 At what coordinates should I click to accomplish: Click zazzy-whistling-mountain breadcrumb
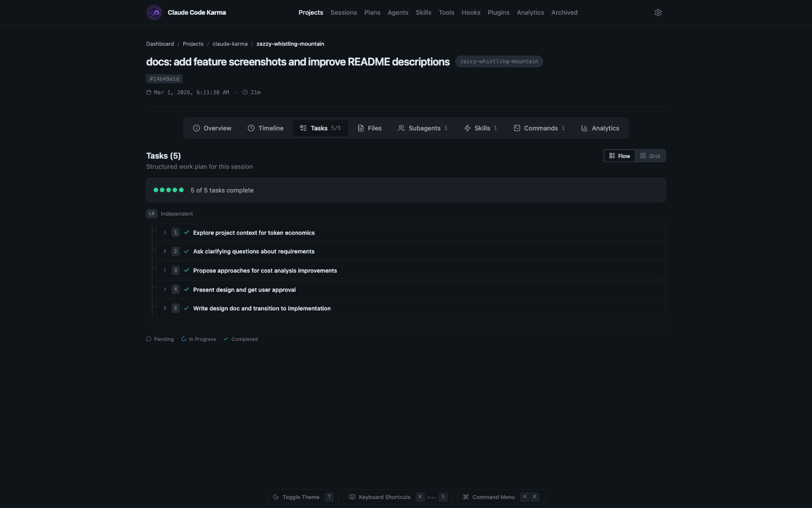[x=290, y=44]
